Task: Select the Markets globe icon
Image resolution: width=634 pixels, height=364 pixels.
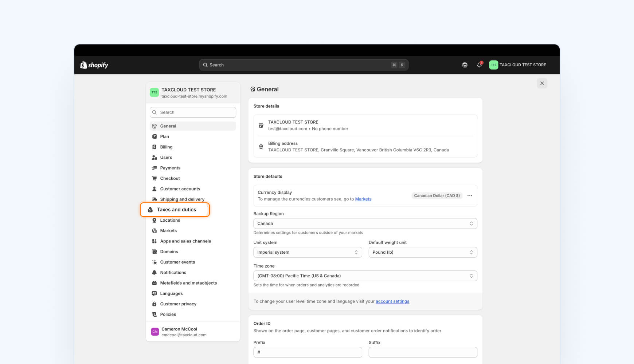Action: coord(154,230)
